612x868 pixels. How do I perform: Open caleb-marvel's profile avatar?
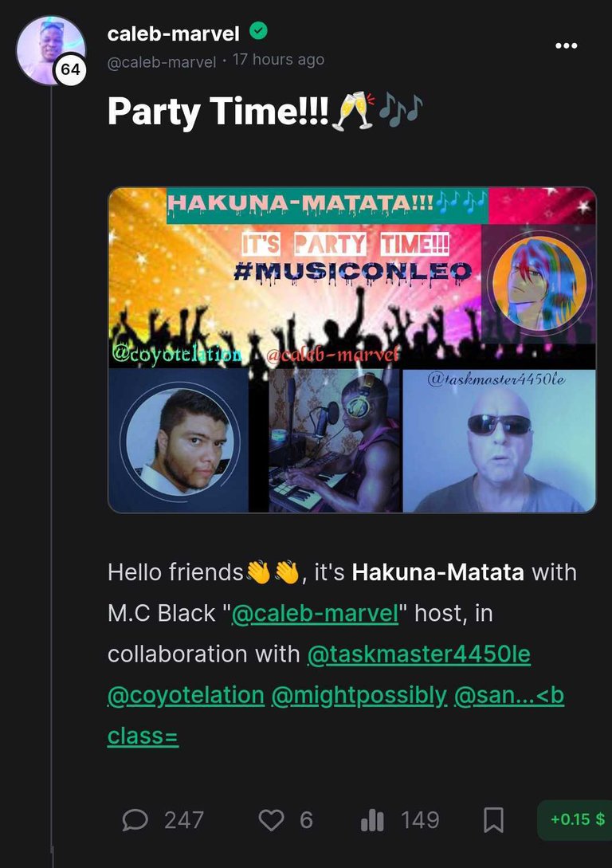coord(51,50)
